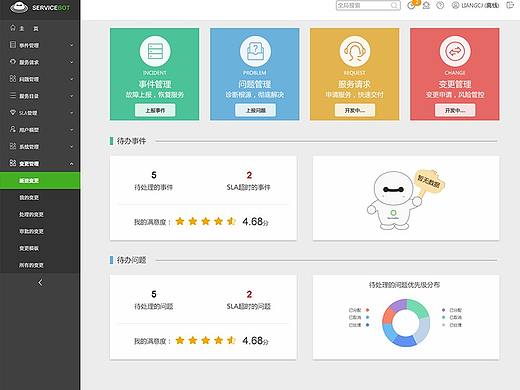
Task: Click the 用户模型 person icon
Action: click(13, 129)
